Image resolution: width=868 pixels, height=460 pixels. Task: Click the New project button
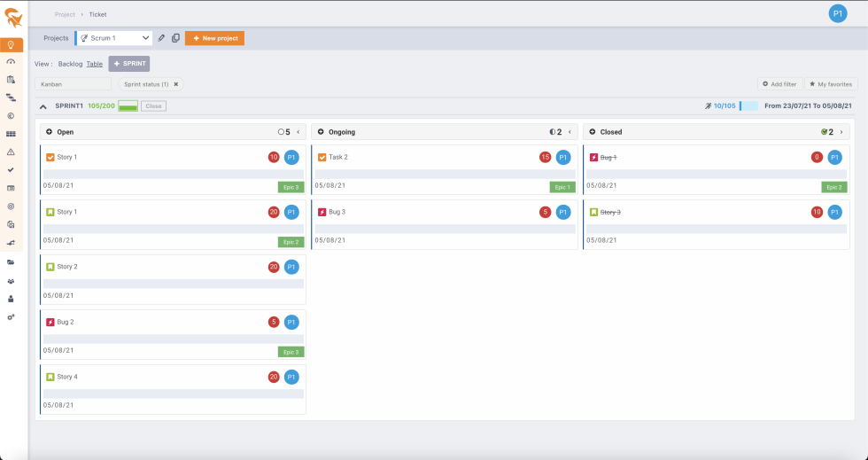(214, 38)
